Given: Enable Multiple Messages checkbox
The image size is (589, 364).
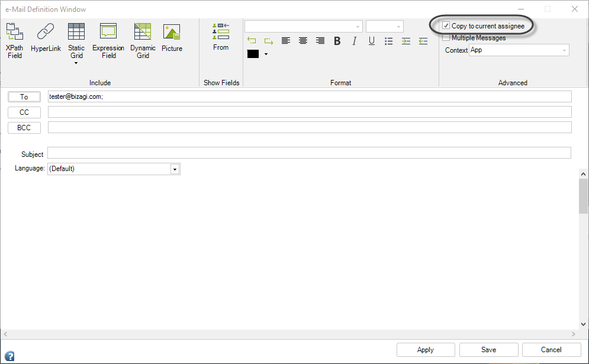Looking at the screenshot, I should [x=446, y=37].
